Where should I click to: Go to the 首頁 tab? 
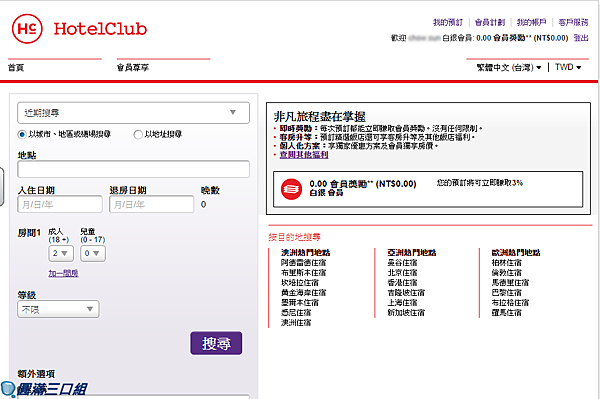[x=16, y=68]
